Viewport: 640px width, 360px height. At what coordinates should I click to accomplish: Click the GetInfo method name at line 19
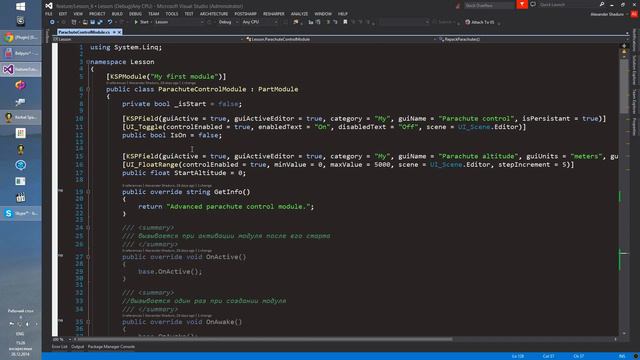coord(228,192)
